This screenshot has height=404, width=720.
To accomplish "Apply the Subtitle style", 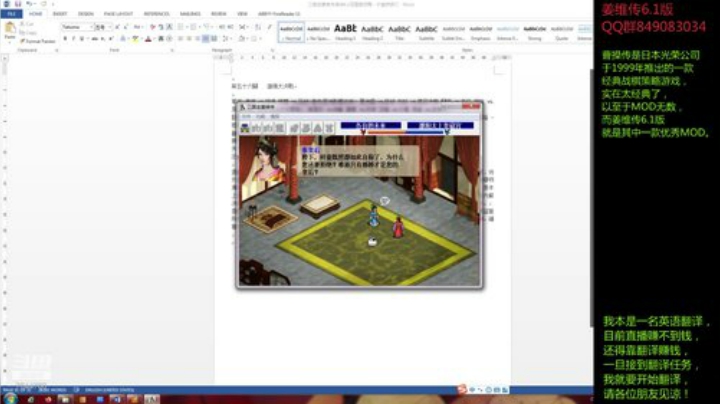I will coord(427,32).
